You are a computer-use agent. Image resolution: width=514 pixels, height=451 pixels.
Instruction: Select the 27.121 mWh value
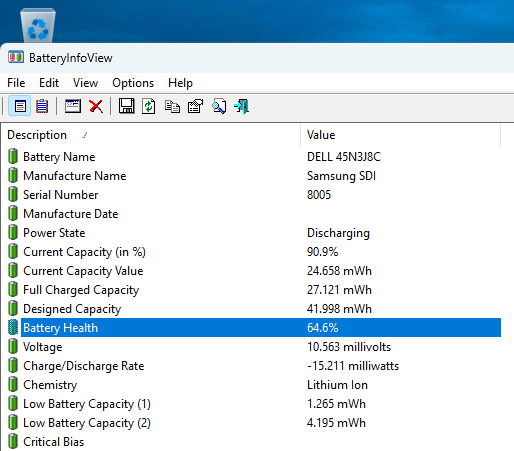coord(339,290)
